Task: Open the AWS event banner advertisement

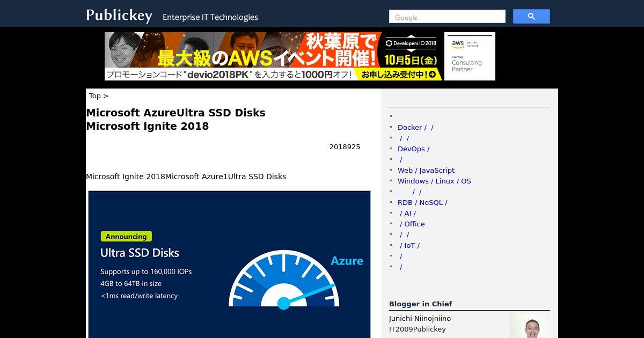Action: 273,56
